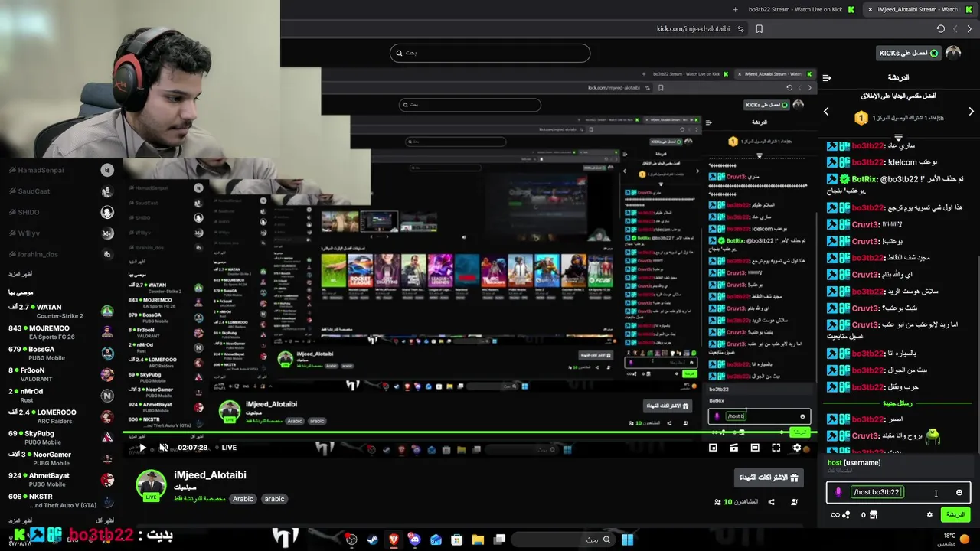Viewport: 980px width, 551px height.
Task: Bookmark this page with the bookmark icon
Action: pyautogui.click(x=759, y=29)
